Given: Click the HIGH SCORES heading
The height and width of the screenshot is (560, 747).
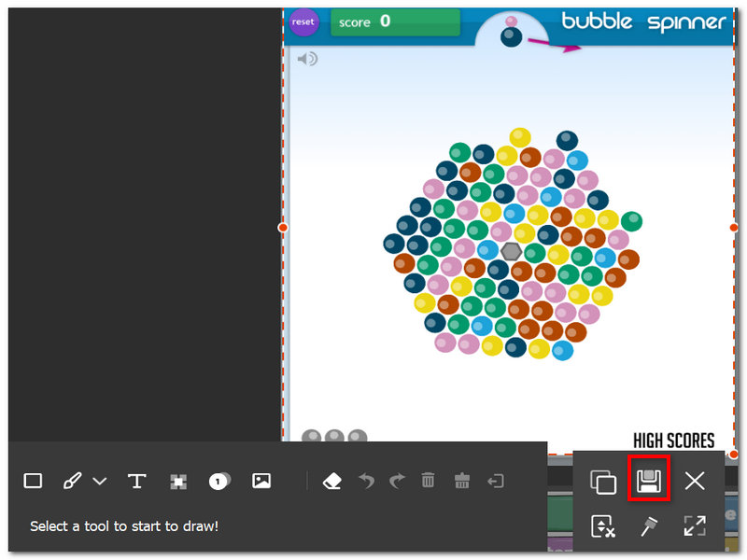Looking at the screenshot, I should click(673, 441).
